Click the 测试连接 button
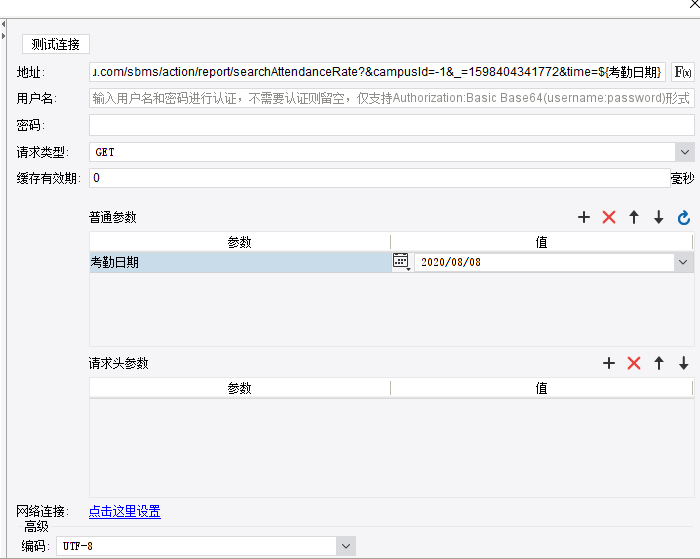Screen dimensions: 700x559 coord(56,44)
